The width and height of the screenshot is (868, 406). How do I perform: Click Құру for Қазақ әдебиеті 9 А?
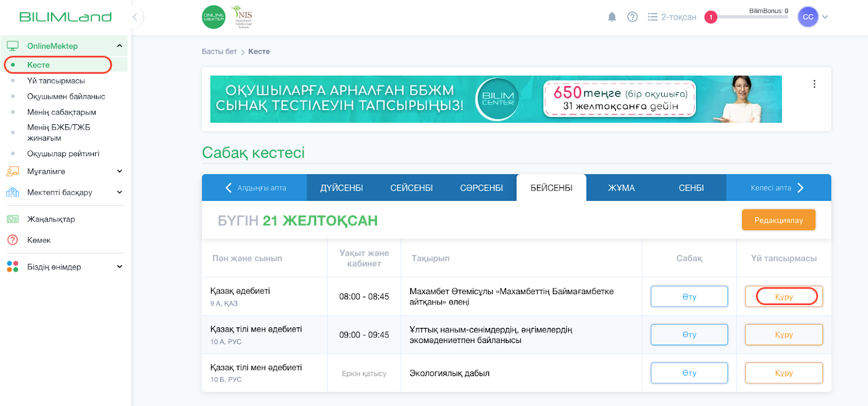783,296
